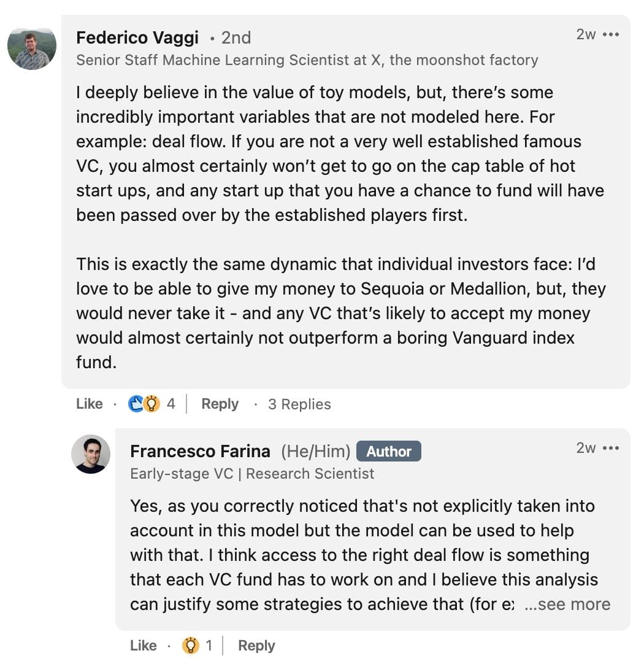
Task: Click the reaction icons under Federico's comment
Action: coord(144,404)
